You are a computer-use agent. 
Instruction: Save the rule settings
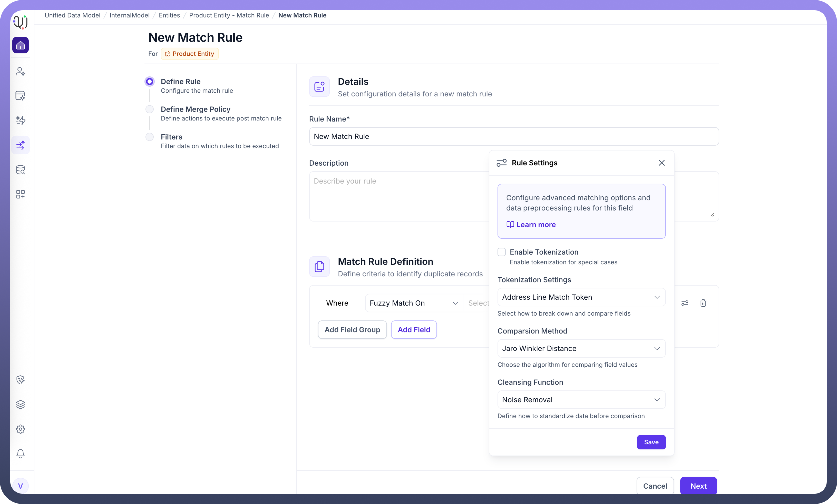pyautogui.click(x=651, y=442)
